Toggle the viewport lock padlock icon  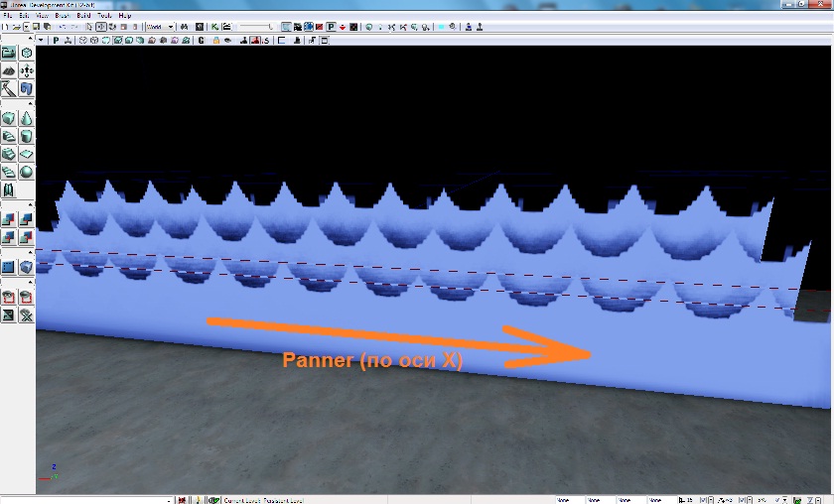point(216,40)
